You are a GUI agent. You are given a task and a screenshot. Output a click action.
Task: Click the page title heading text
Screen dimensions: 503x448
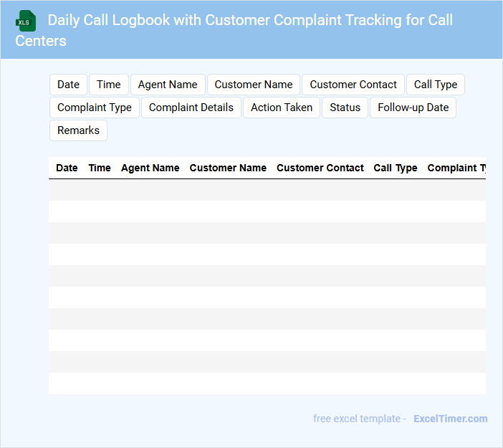pos(251,20)
